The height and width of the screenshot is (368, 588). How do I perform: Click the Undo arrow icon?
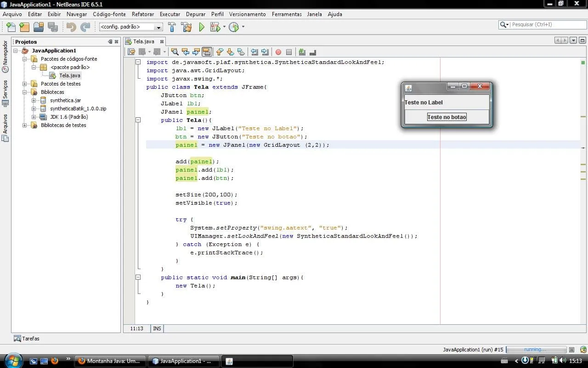tap(71, 27)
